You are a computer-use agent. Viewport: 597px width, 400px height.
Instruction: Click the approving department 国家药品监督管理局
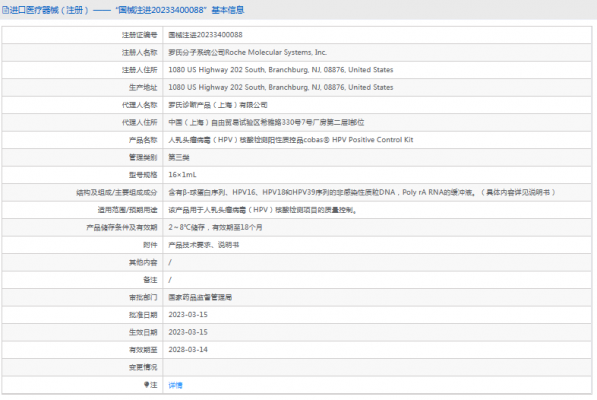pos(200,297)
